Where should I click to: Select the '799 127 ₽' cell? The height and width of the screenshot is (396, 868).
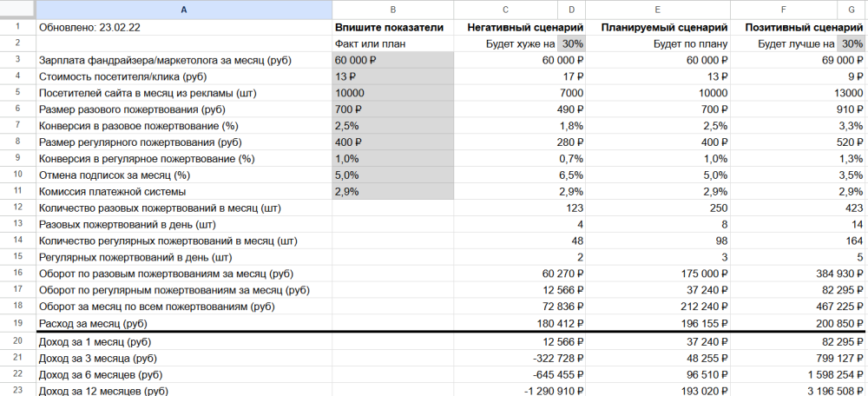click(799, 359)
